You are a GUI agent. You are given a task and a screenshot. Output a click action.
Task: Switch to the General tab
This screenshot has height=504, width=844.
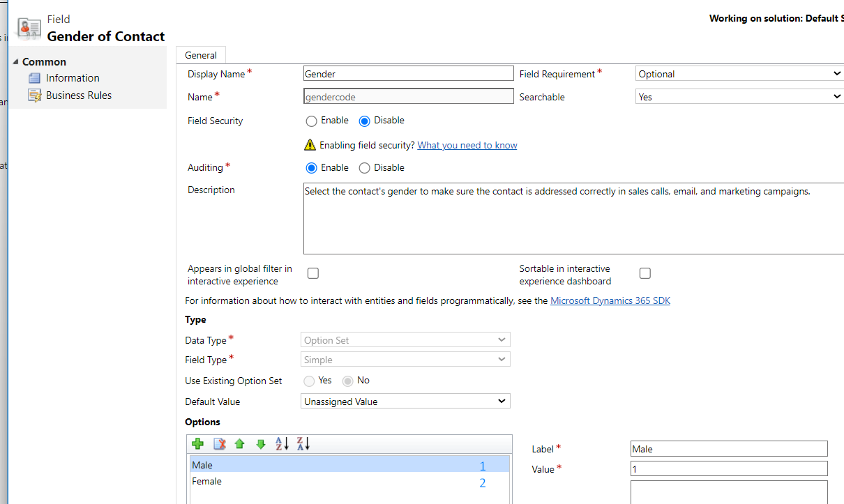(200, 54)
